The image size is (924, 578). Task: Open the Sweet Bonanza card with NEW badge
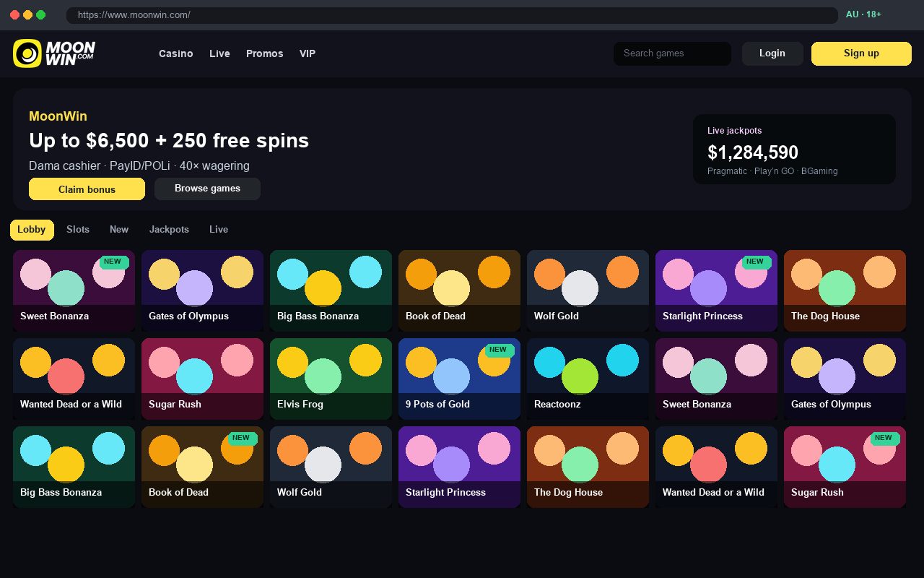tap(74, 291)
